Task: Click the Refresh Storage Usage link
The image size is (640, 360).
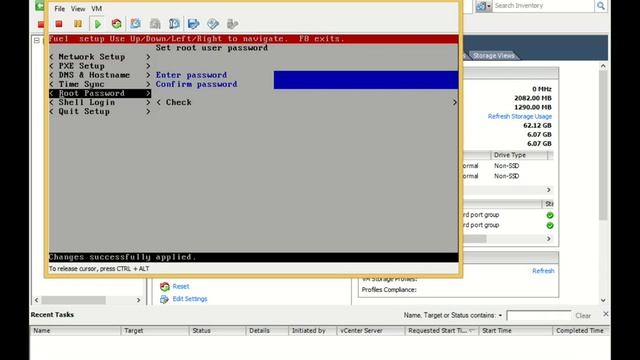Action: pyautogui.click(x=520, y=116)
